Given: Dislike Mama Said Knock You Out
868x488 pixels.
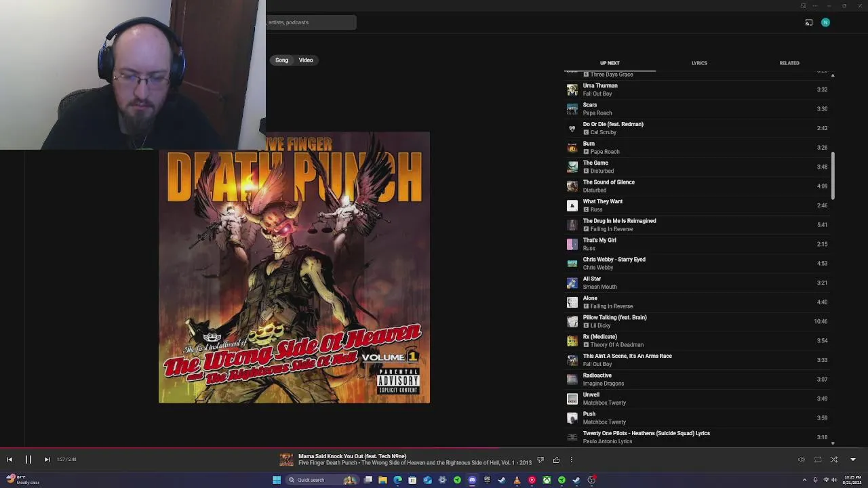Looking at the screenshot, I should coord(540,460).
